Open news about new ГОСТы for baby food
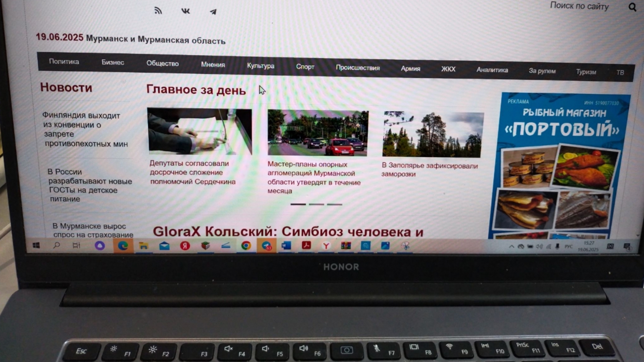This screenshot has height=362, width=644. pyautogui.click(x=90, y=185)
